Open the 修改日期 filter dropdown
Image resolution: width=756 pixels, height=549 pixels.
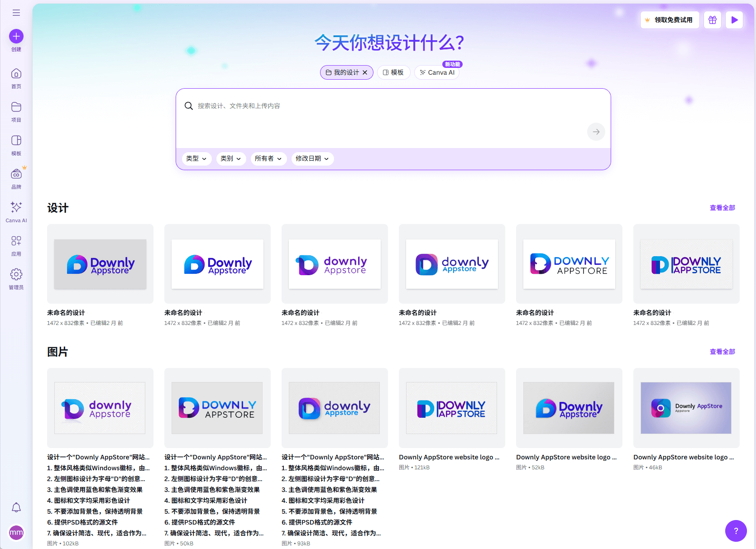click(312, 158)
